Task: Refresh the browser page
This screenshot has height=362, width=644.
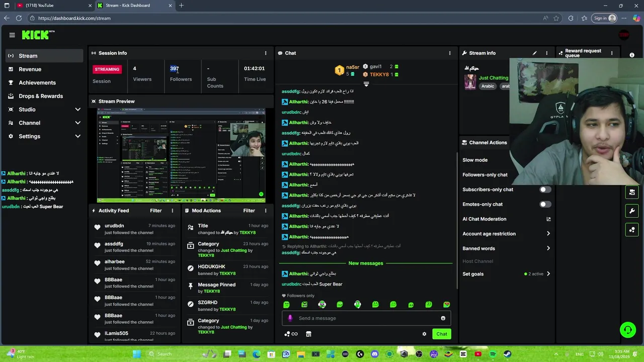Action: 19,18
